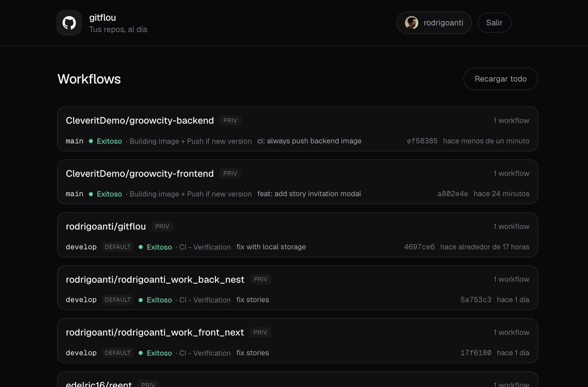
Task: Click hace 1 día timestamp in work_back_nest
Action: tap(513, 300)
